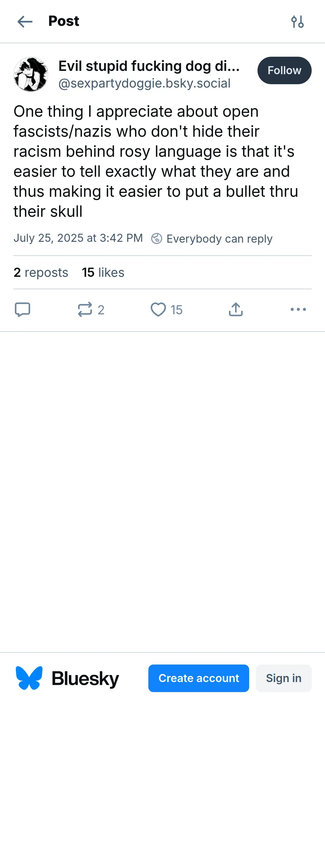Click the post date July 25, 2025

(78, 238)
